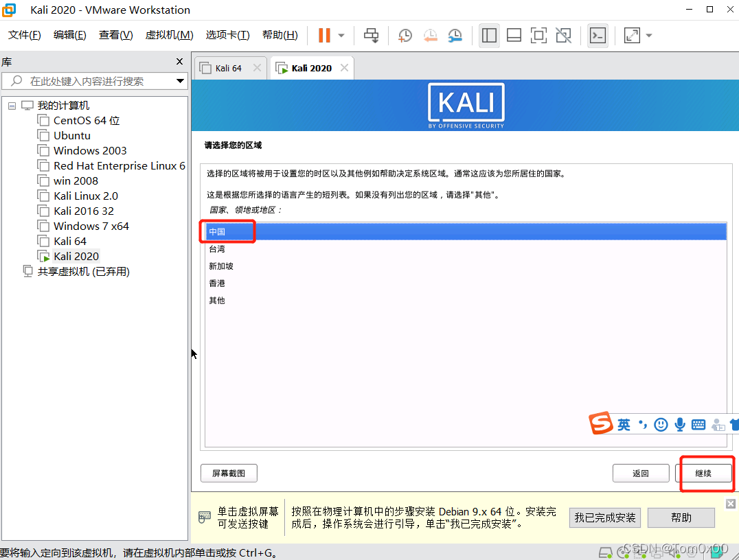Click the 返回 button
This screenshot has width=739, height=560.
pyautogui.click(x=641, y=474)
